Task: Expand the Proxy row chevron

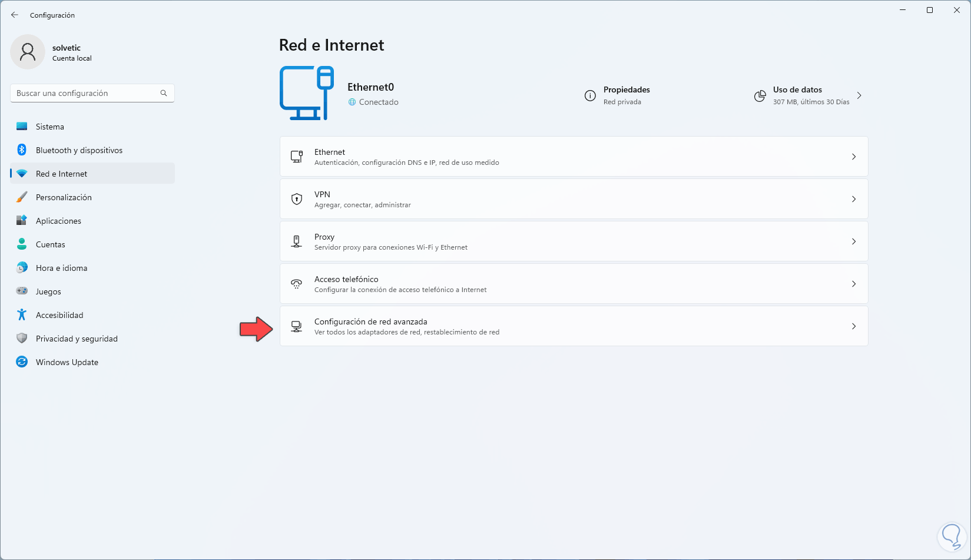Action: point(854,241)
